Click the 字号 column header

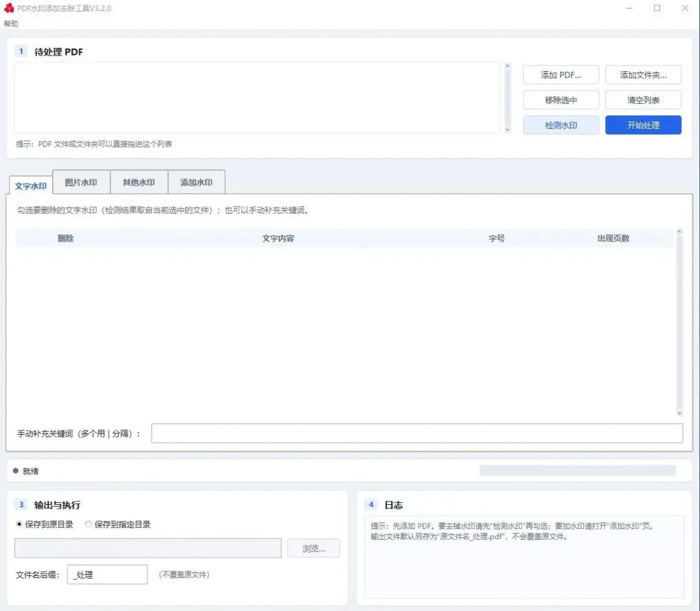click(496, 238)
